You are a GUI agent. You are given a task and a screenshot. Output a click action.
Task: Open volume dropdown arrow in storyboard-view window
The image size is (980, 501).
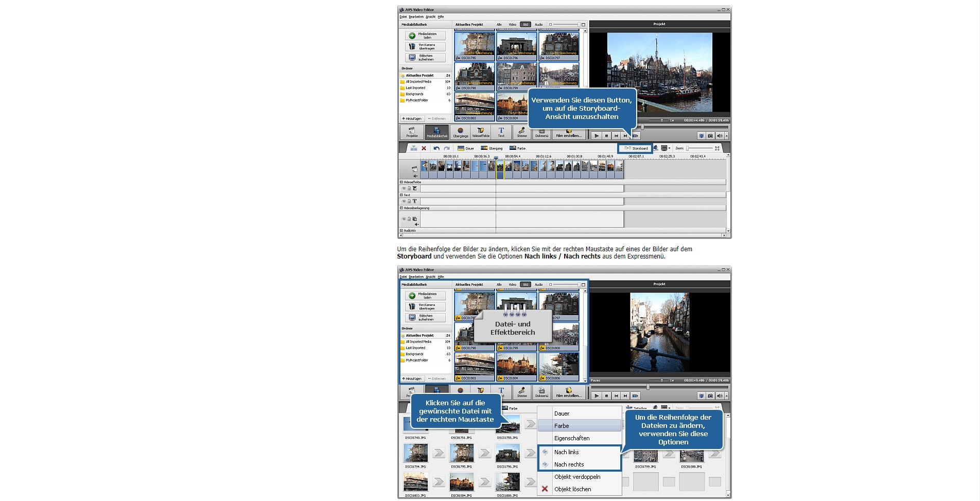[x=726, y=396]
